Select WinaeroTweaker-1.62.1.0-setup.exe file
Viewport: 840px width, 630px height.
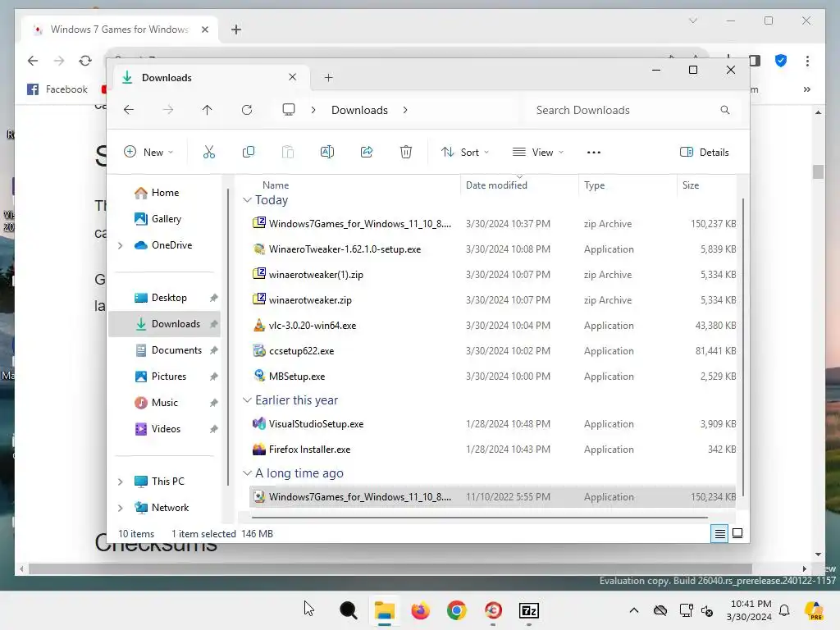(x=492, y=249)
